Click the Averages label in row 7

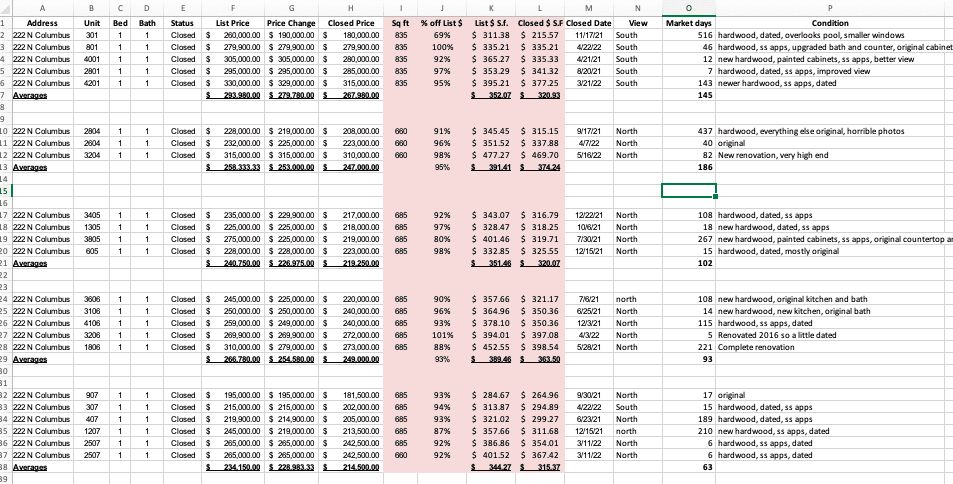coord(29,95)
